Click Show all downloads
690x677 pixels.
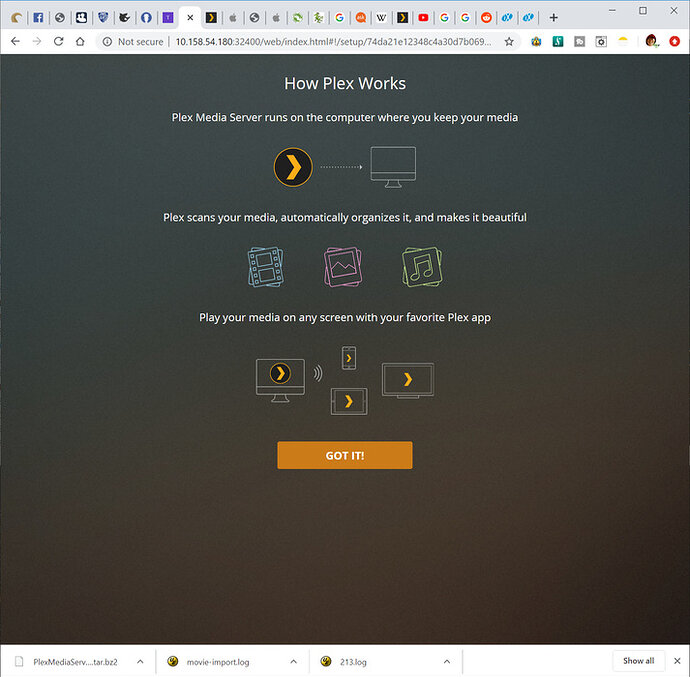point(639,661)
